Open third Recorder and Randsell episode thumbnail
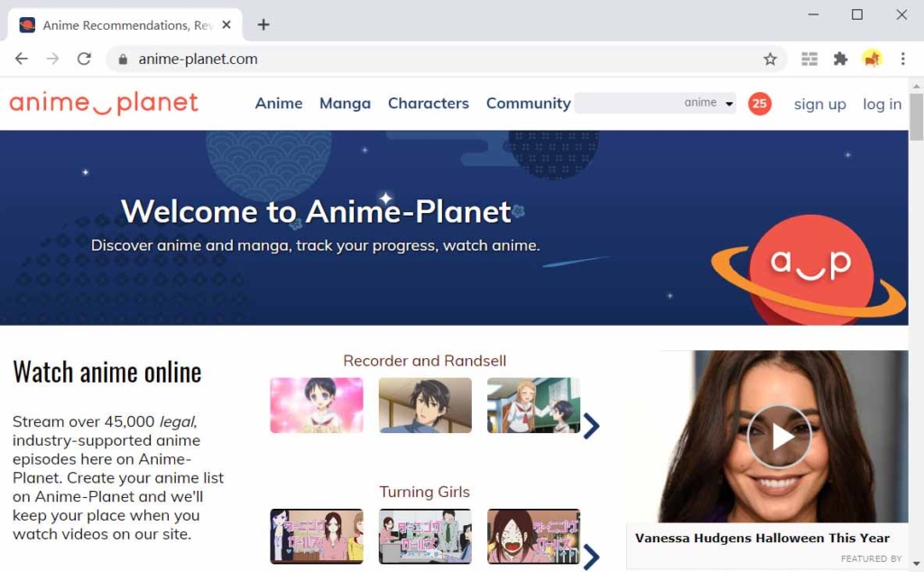 533,405
